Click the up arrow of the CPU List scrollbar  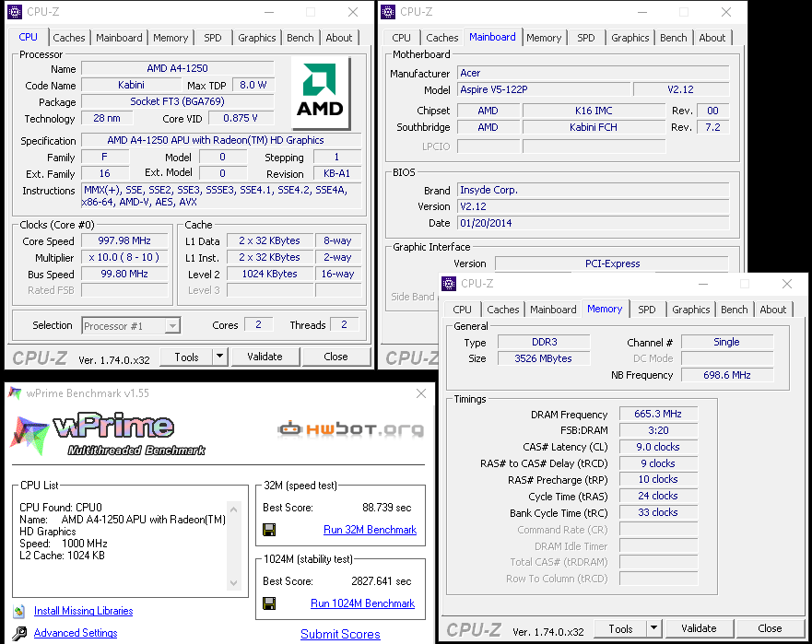coord(233,509)
